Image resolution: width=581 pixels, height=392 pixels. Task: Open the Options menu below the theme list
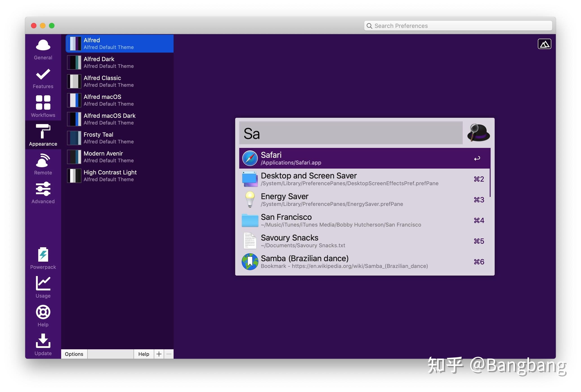[74, 354]
